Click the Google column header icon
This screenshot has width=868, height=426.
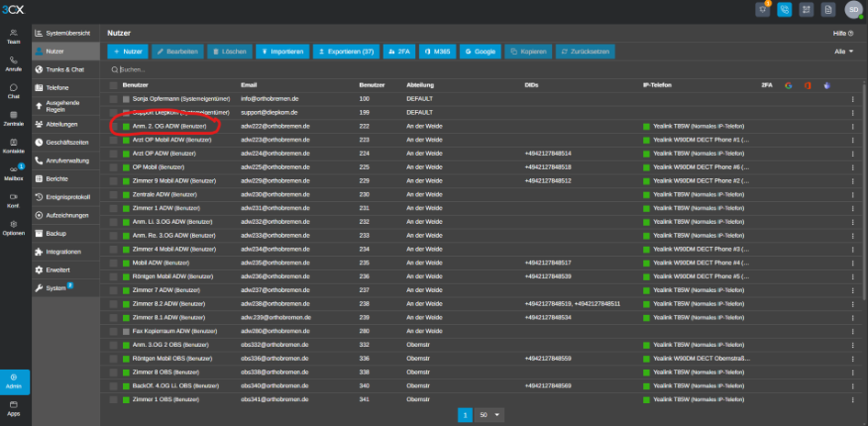(x=788, y=85)
